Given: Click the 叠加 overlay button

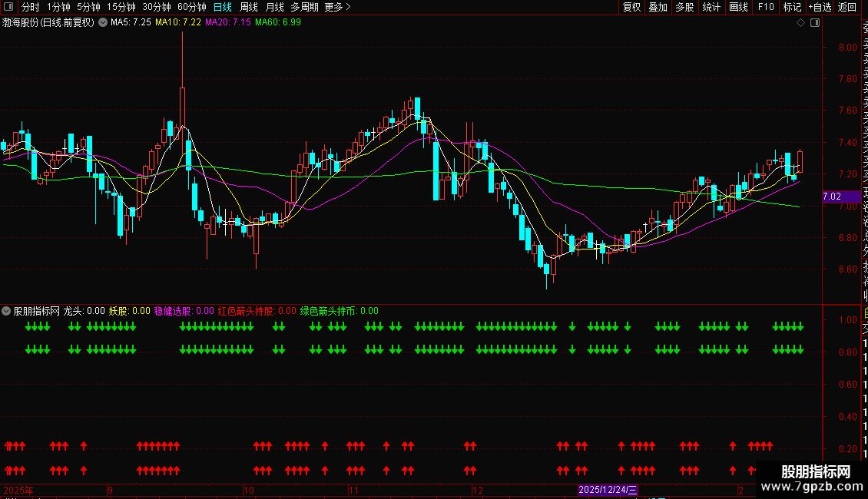Looking at the screenshot, I should point(658,7).
